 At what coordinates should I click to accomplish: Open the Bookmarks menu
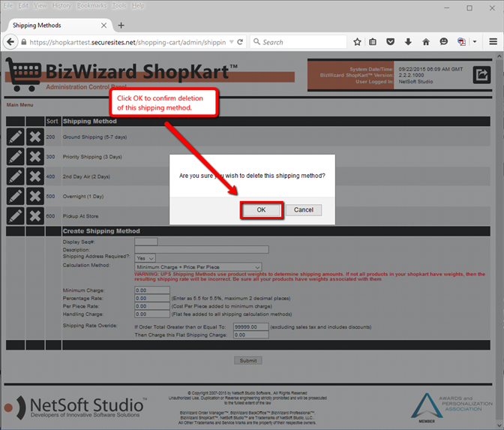pyautogui.click(x=91, y=6)
